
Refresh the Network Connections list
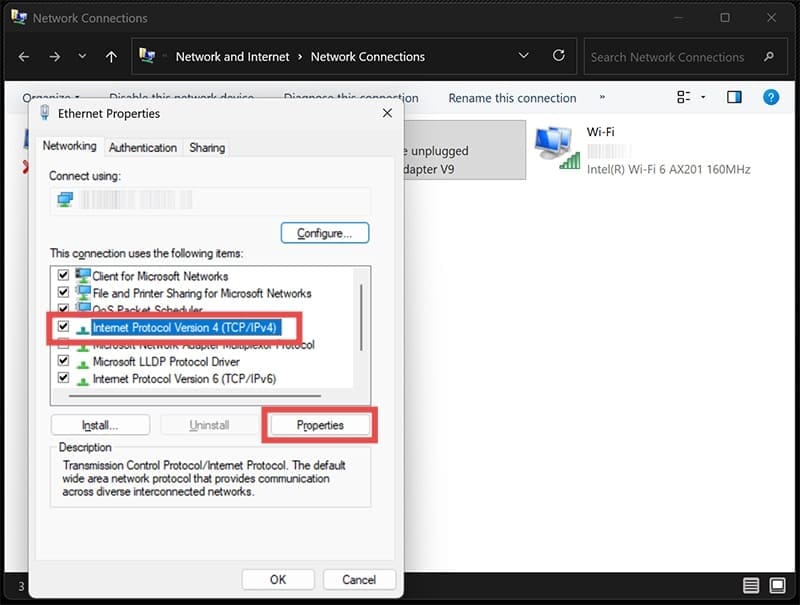558,56
